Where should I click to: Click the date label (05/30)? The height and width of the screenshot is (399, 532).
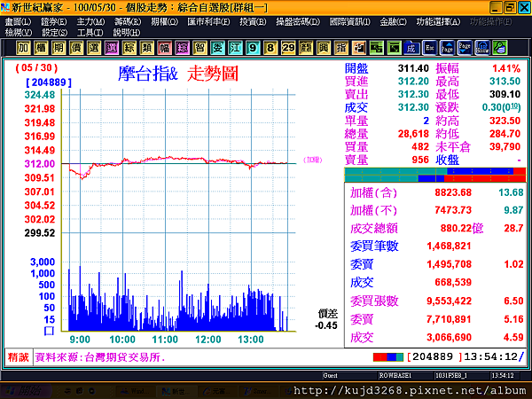click(36, 68)
